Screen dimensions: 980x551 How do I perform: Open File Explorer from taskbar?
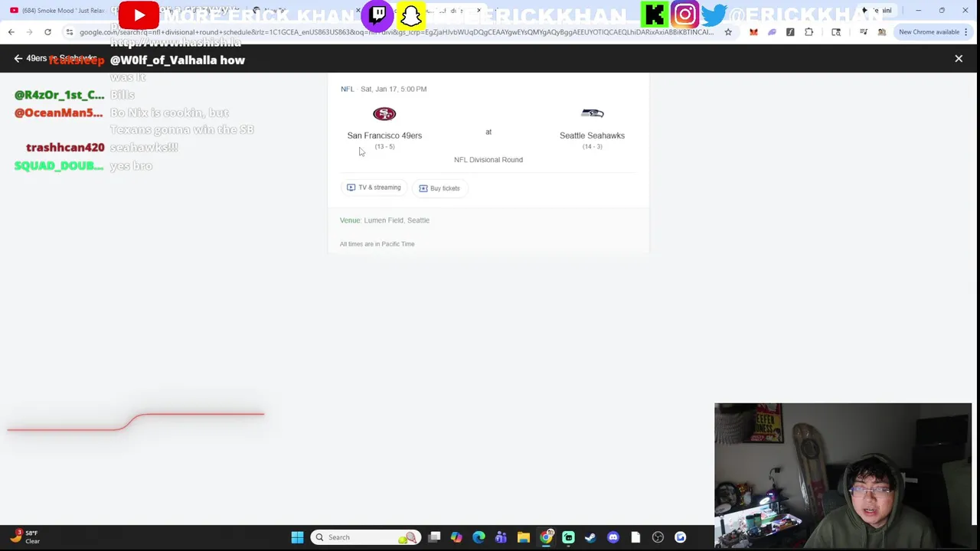[523, 537]
